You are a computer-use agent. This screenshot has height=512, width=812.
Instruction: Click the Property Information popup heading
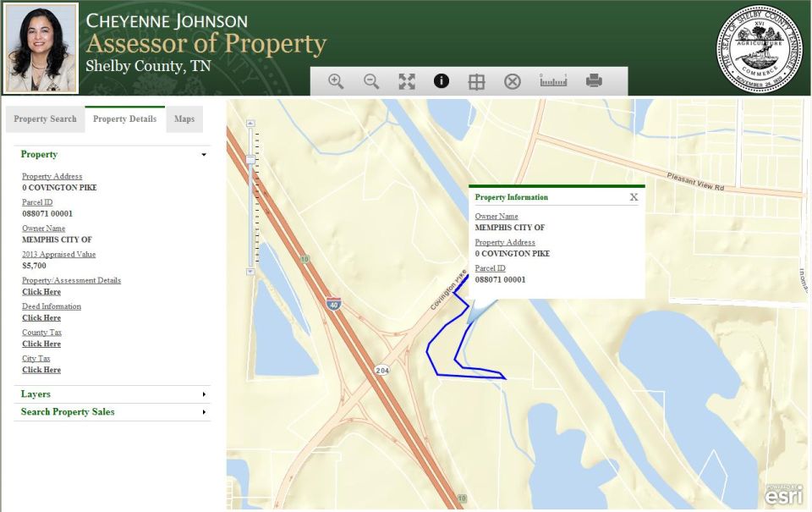511,197
